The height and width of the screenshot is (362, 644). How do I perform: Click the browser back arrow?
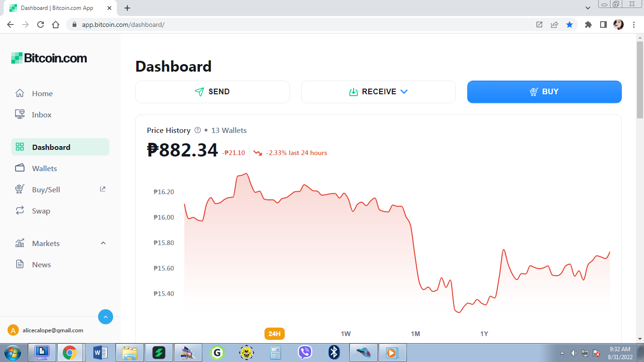click(10, 25)
